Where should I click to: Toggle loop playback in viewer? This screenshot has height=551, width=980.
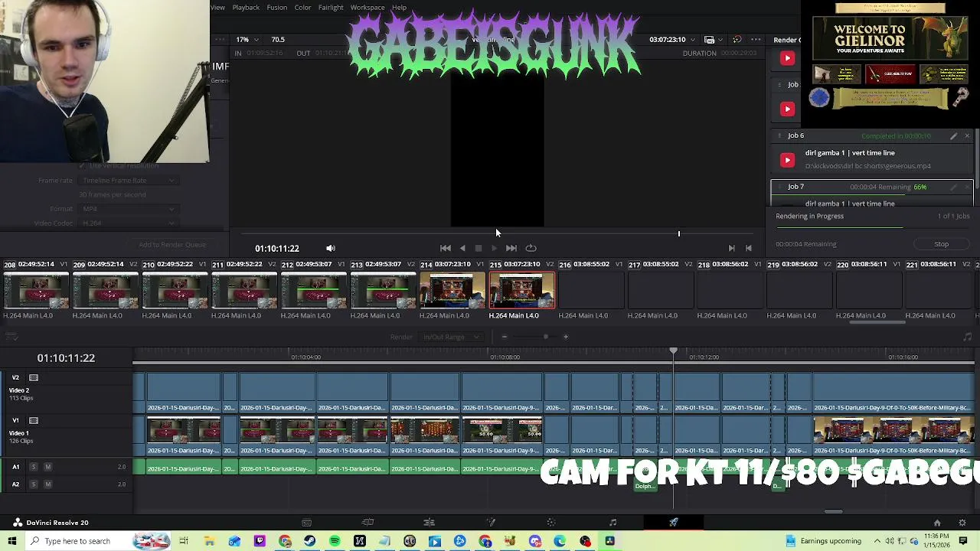[531, 248]
